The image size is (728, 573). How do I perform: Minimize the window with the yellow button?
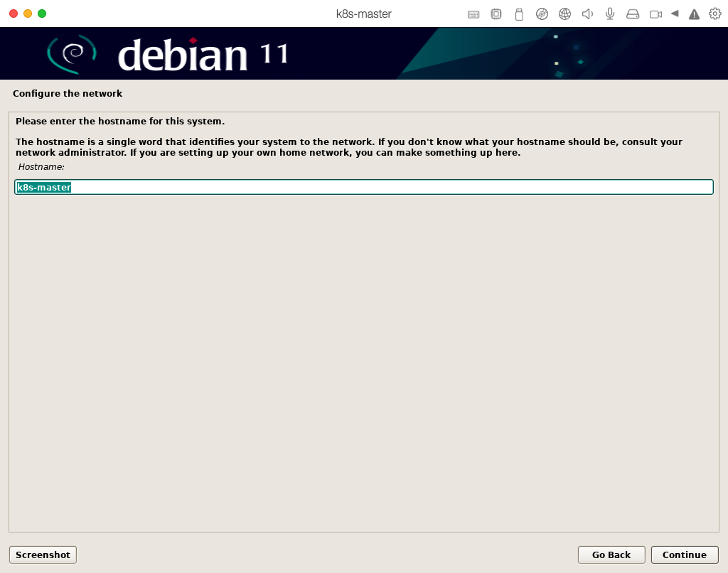[x=28, y=14]
